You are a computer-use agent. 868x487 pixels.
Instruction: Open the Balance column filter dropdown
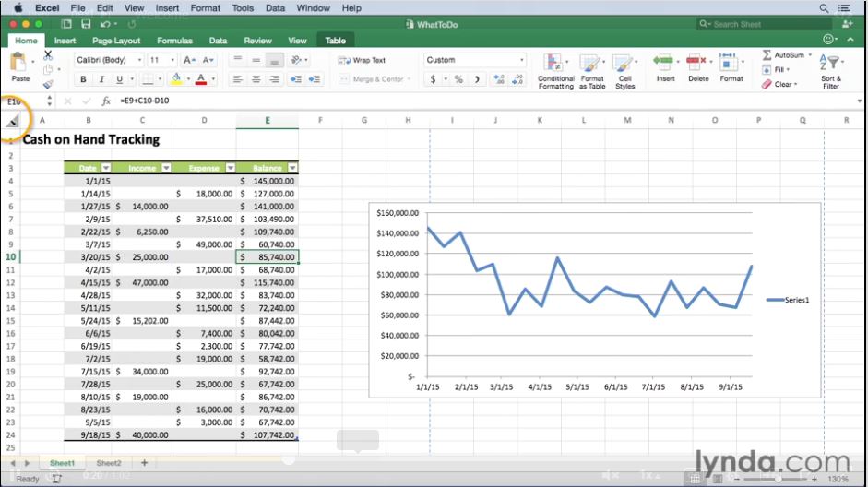[292, 168]
